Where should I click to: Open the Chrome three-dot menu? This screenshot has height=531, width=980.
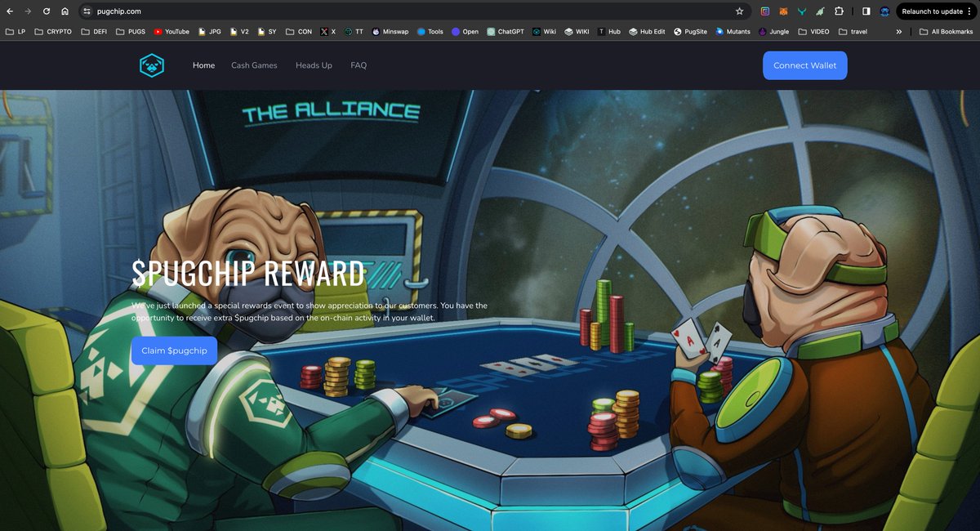tap(971, 11)
